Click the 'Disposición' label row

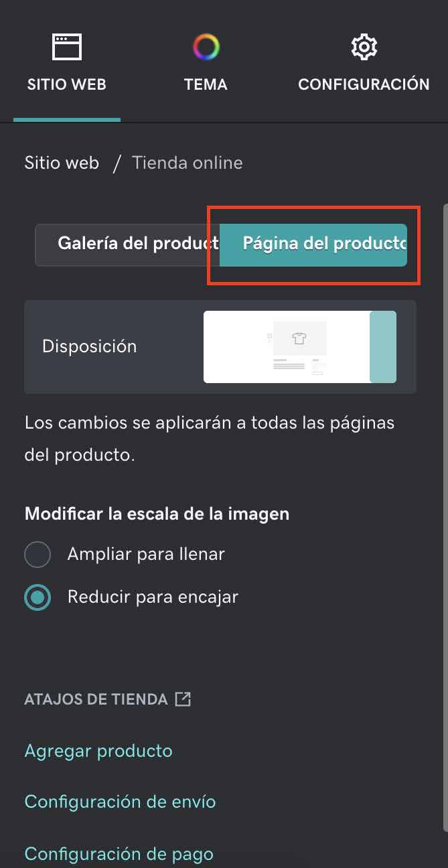[x=220, y=347]
